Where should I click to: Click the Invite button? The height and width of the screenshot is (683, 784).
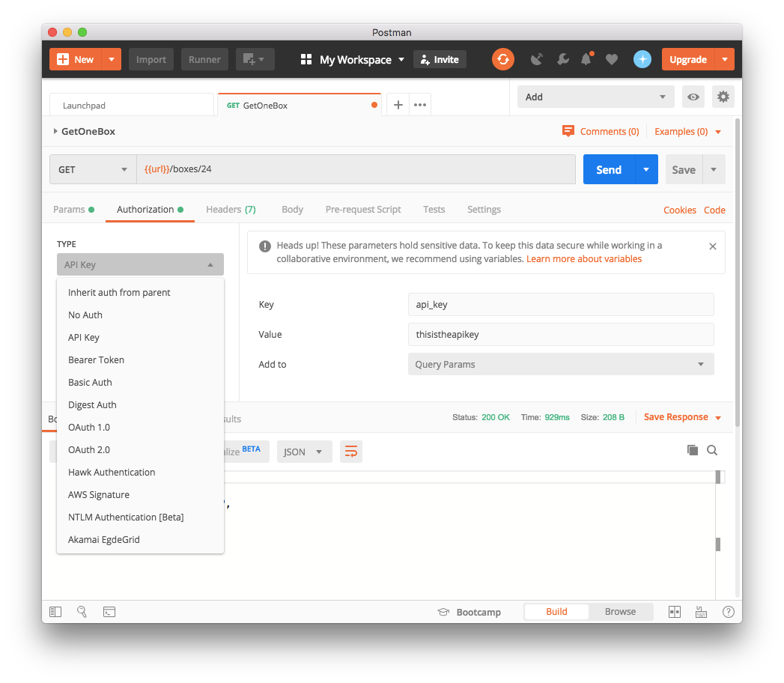pyautogui.click(x=440, y=59)
